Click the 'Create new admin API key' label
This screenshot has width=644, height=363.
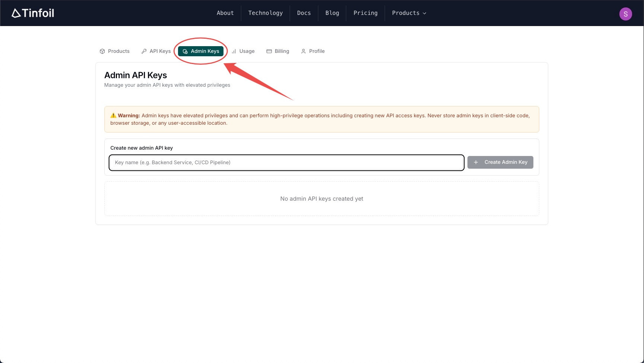[142, 148]
